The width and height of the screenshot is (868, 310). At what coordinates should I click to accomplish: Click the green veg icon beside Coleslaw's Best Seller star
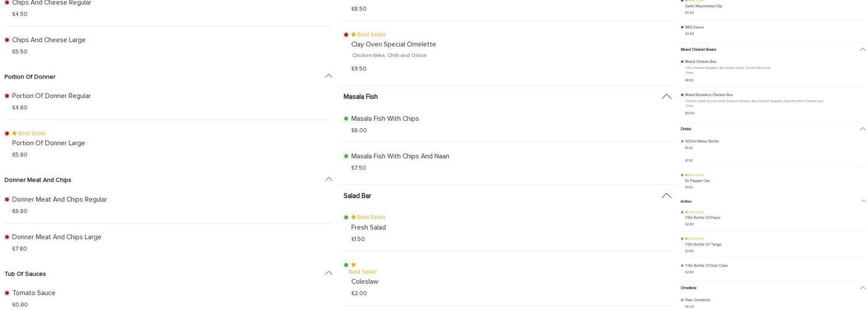tap(346, 265)
